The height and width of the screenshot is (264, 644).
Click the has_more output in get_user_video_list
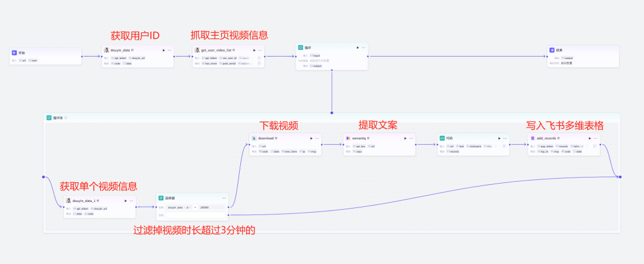point(209,63)
